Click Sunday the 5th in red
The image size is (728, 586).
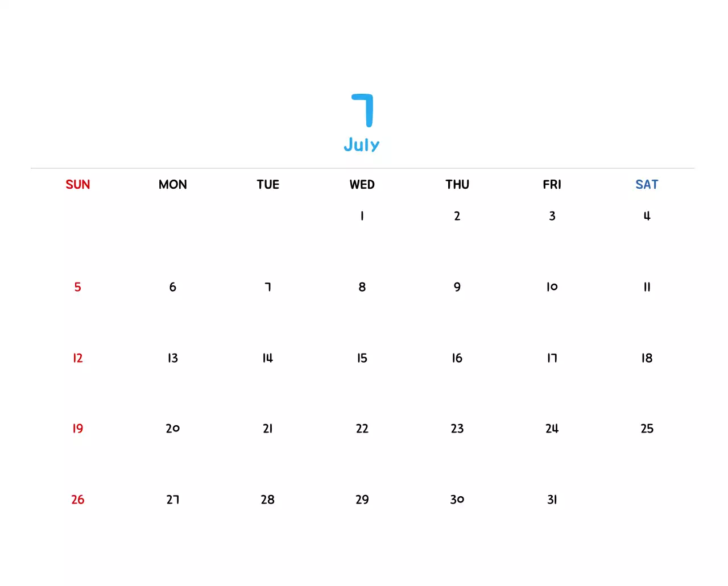click(78, 287)
